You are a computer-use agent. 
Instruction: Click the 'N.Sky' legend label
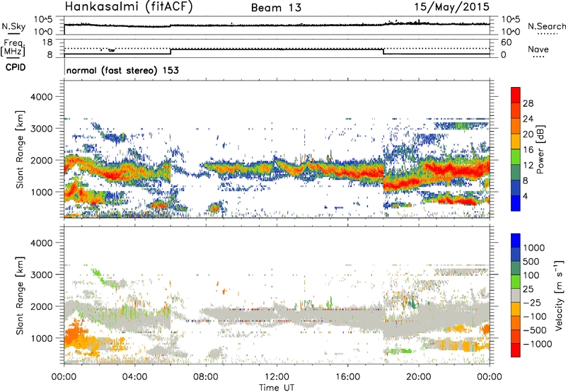click(x=13, y=26)
